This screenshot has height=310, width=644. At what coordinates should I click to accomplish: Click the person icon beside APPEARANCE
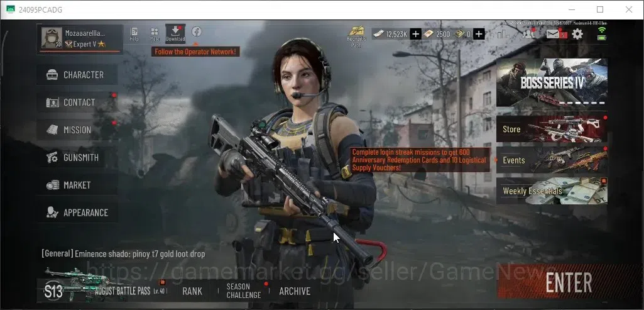[52, 213]
